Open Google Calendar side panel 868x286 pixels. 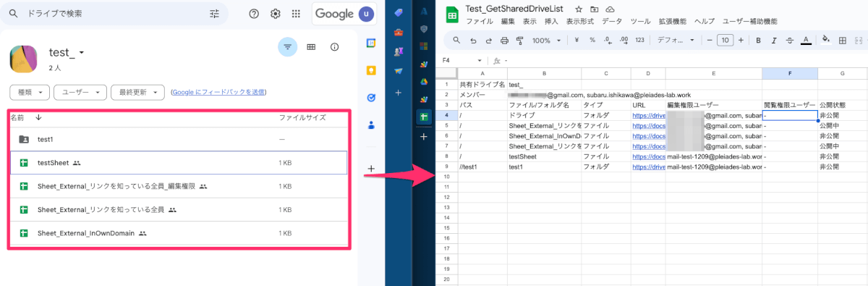click(371, 43)
